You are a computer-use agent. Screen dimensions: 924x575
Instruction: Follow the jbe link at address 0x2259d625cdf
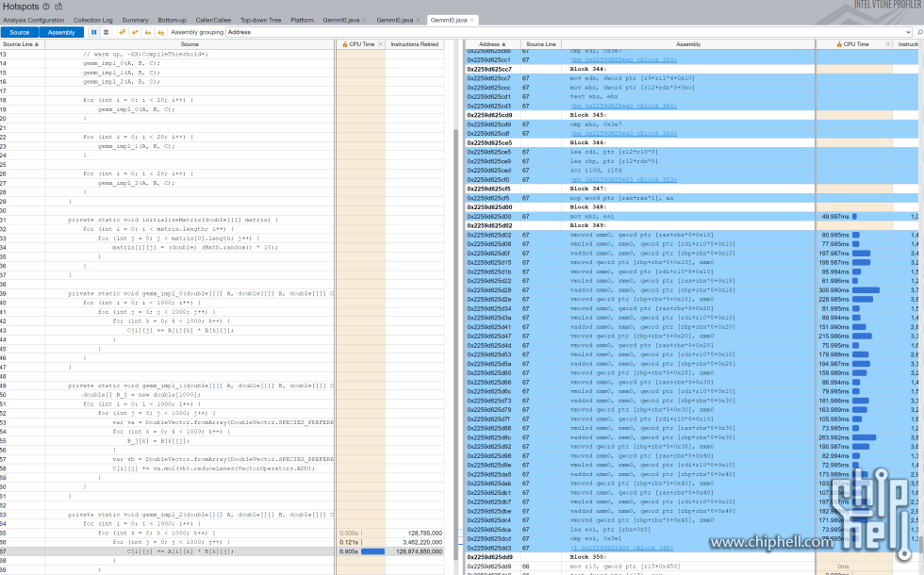[623, 134]
